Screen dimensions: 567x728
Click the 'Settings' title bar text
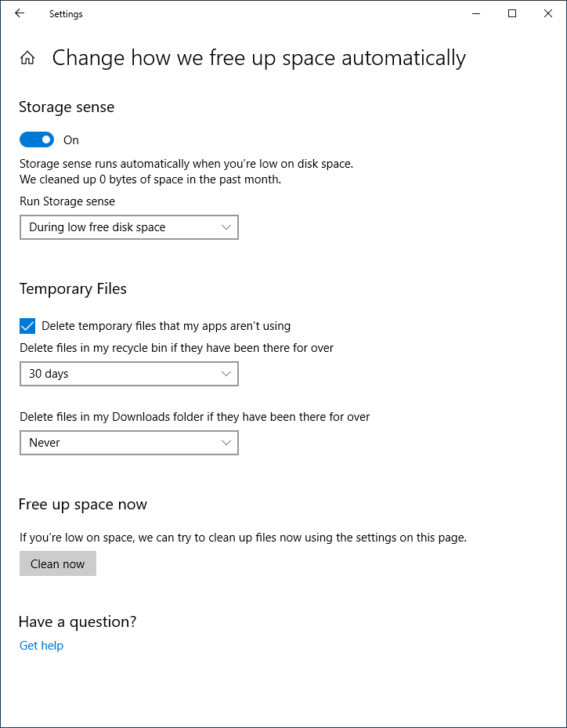point(66,14)
